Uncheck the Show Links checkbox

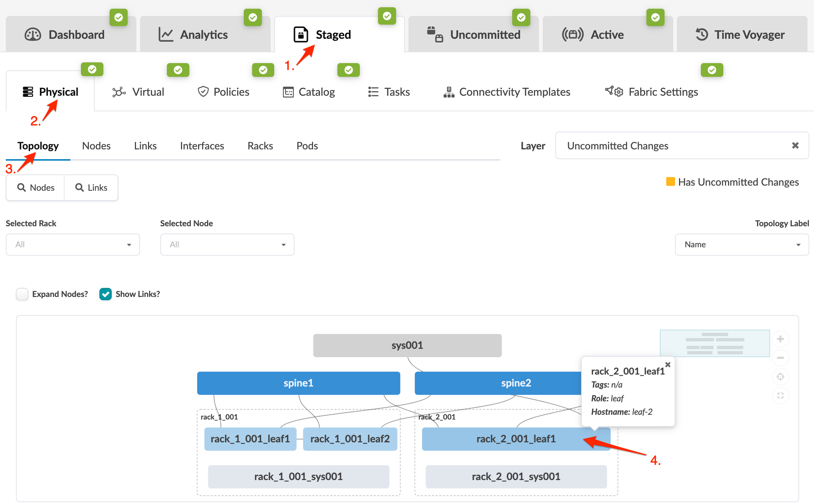(106, 294)
